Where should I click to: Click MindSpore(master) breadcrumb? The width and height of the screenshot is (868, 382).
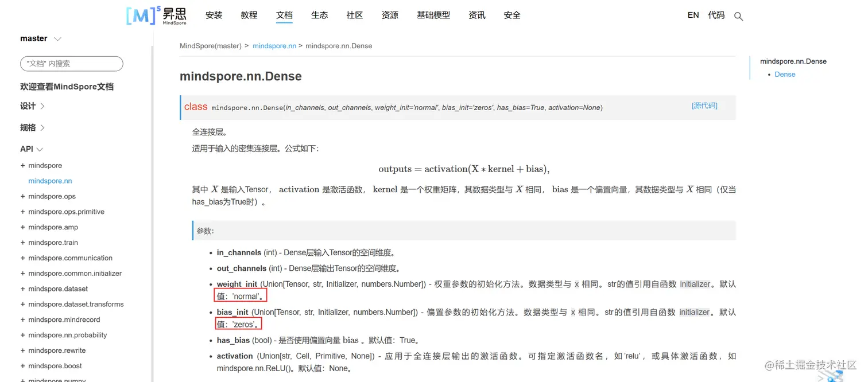coord(211,46)
